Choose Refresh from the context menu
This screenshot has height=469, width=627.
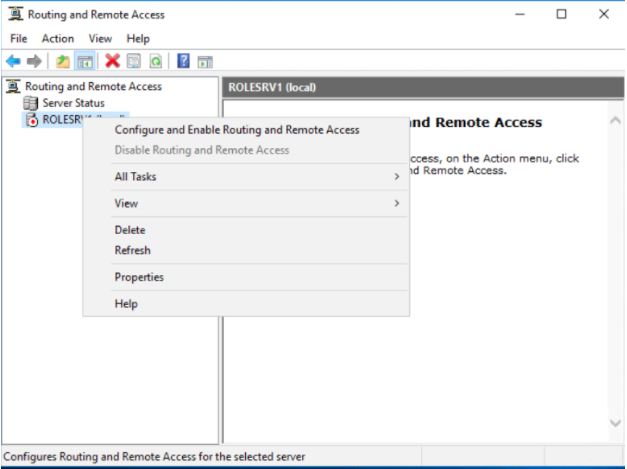pyautogui.click(x=133, y=250)
